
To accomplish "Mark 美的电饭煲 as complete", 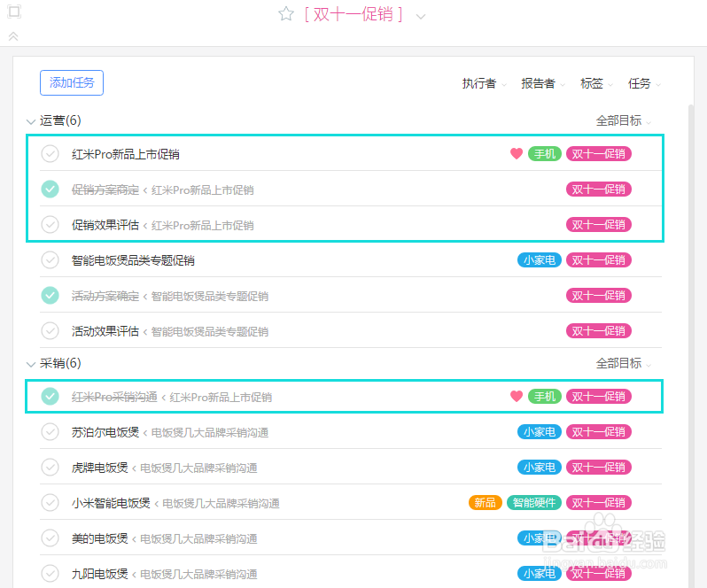I will click(x=50, y=538).
